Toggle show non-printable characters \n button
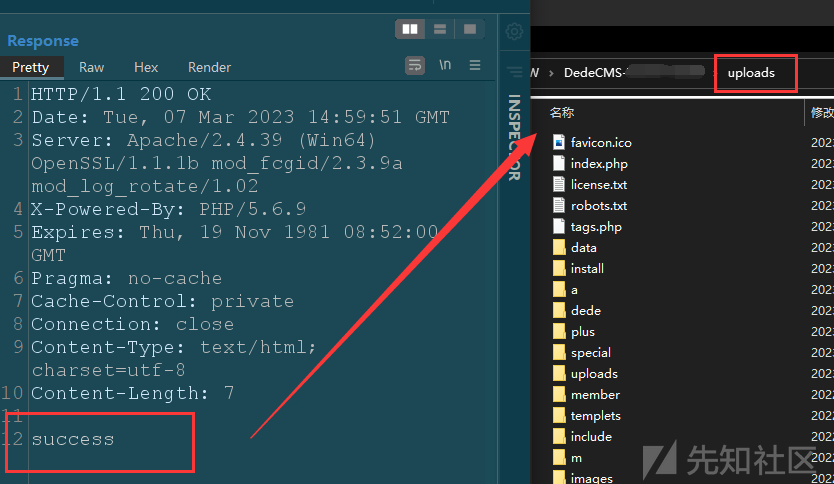 click(445, 65)
